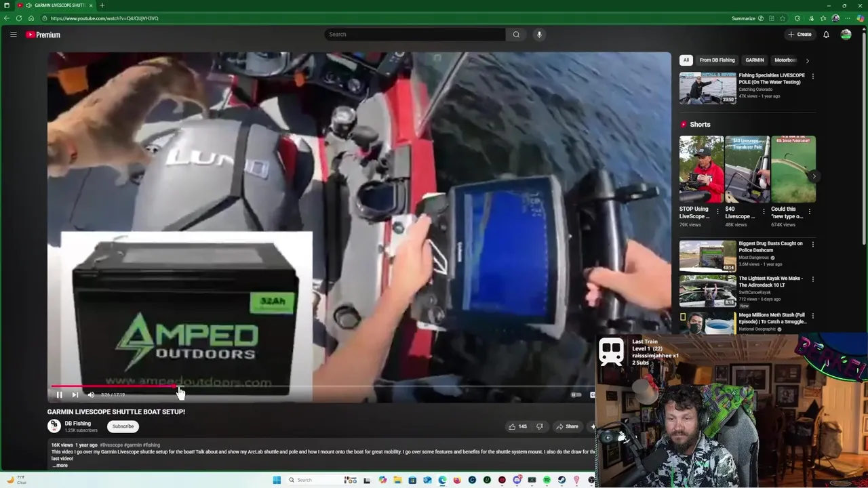This screenshot has width=868, height=488.
Task: Start voice search with microphone icon
Action: 539,35
